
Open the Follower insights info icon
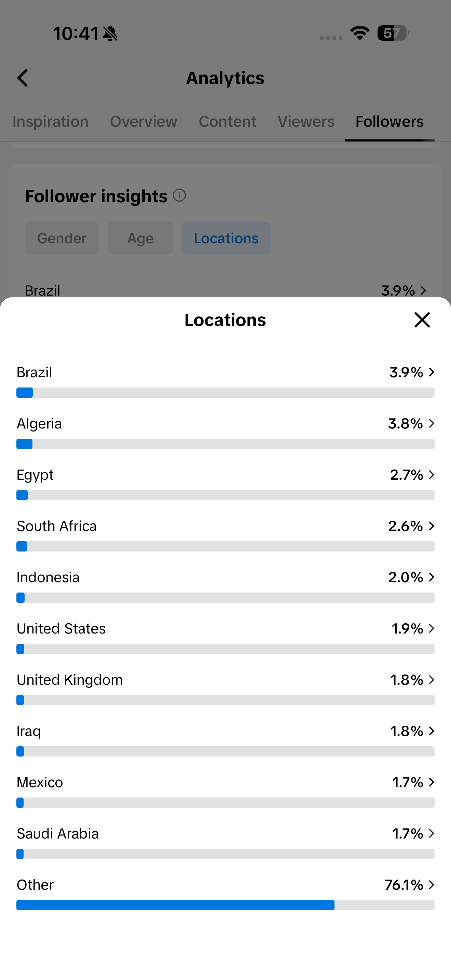click(179, 195)
